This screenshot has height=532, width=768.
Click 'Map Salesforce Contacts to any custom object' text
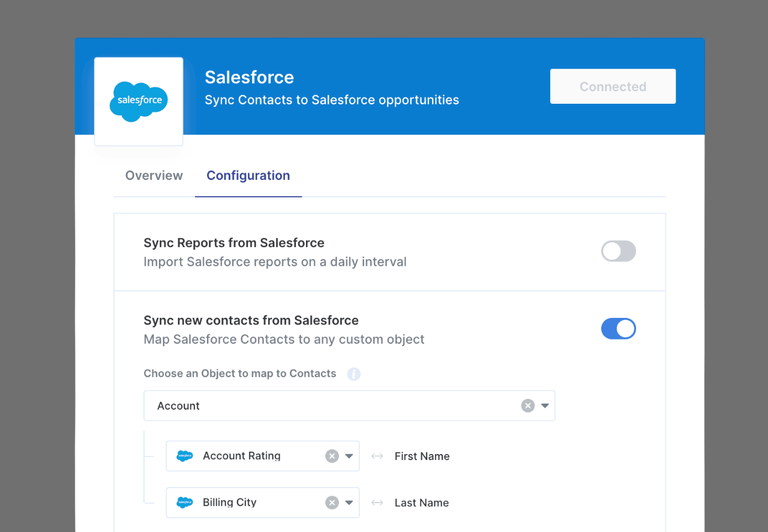[x=284, y=339]
